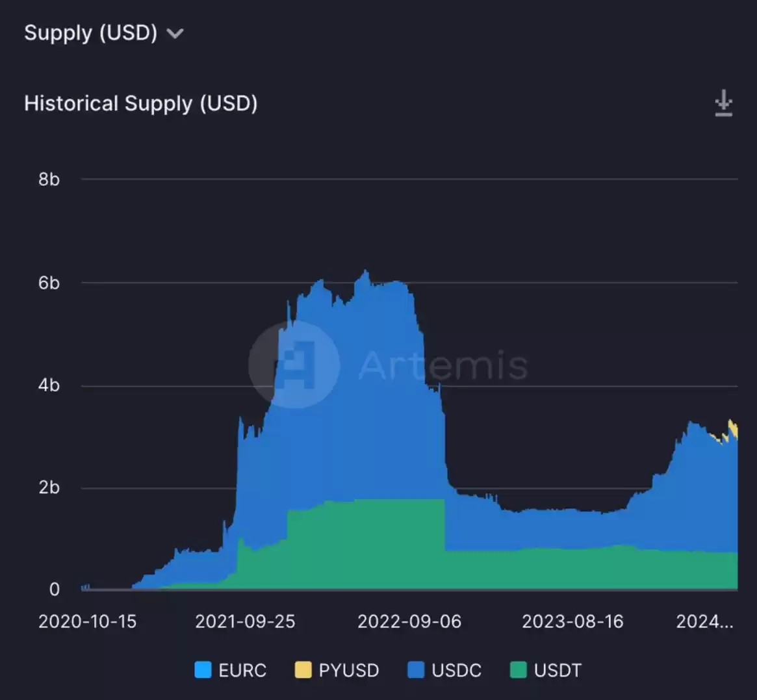757x700 pixels.
Task: Expand the Supply (USD) chevron arrow
Action: click(175, 34)
